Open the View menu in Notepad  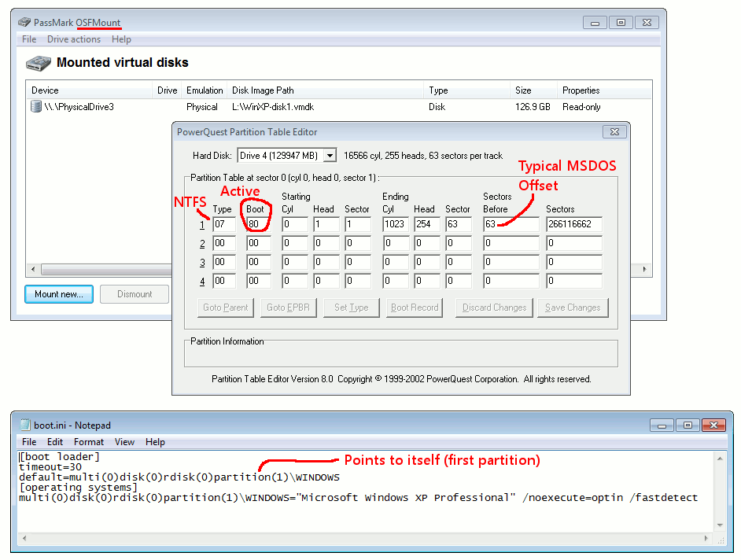point(124,442)
